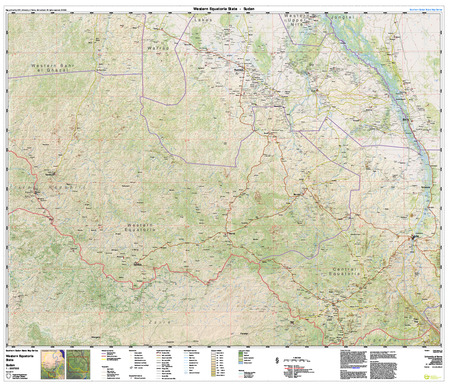Click the tan elevation color scale
The image size is (450, 387).
pos(213,363)
